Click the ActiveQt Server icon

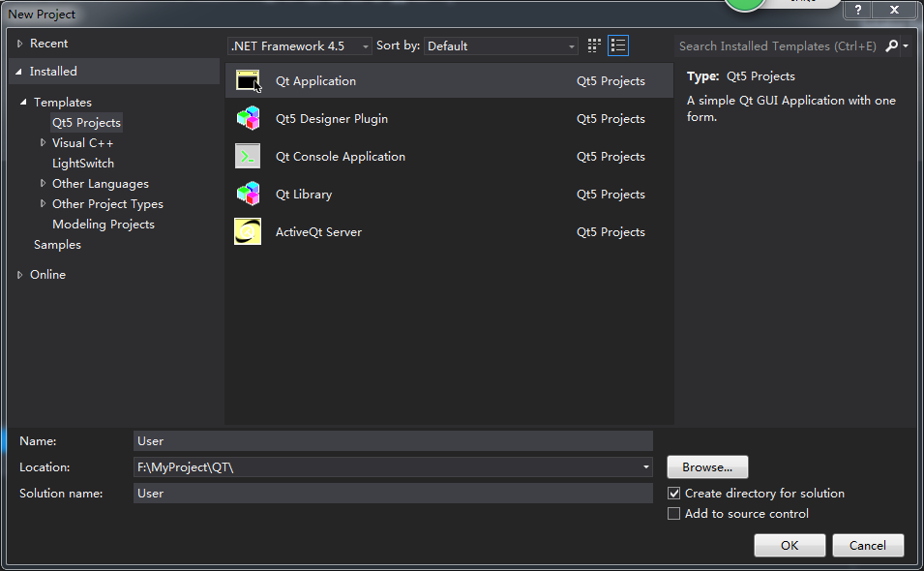(248, 232)
